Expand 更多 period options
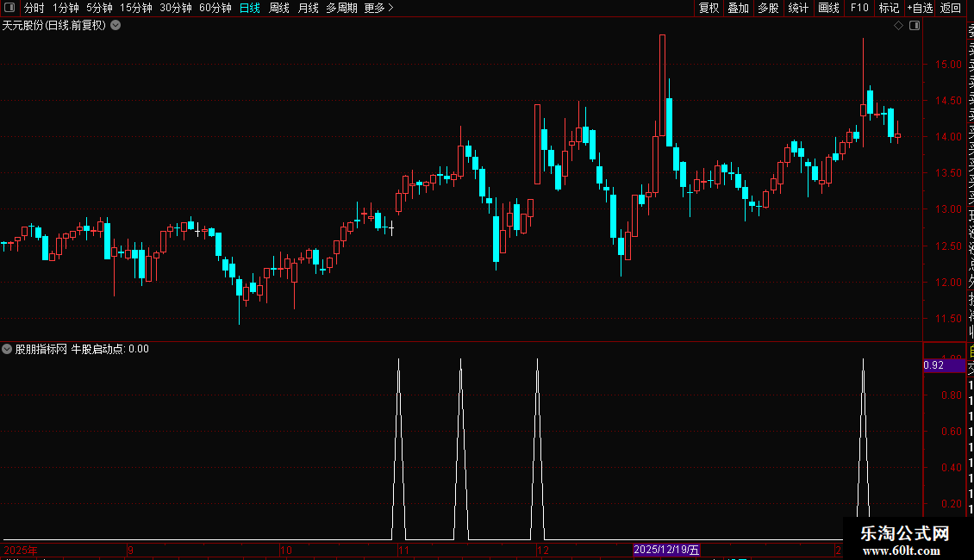Image resolution: width=974 pixels, height=560 pixels. pos(379,8)
